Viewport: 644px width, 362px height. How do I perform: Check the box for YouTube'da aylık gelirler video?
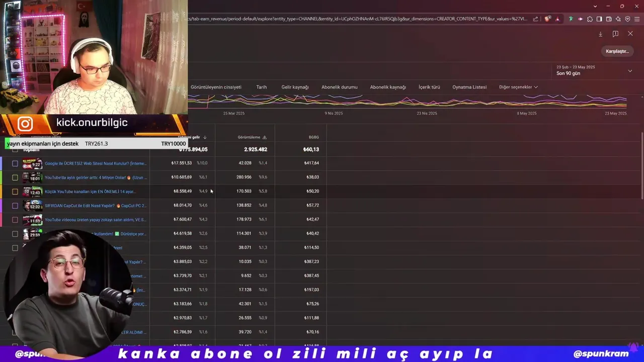[x=15, y=177]
